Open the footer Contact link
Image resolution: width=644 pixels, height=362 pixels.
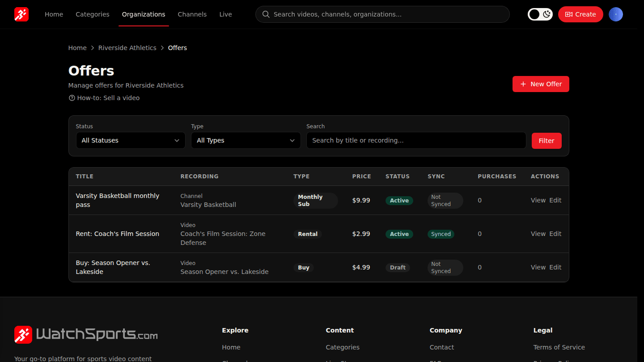(x=442, y=347)
